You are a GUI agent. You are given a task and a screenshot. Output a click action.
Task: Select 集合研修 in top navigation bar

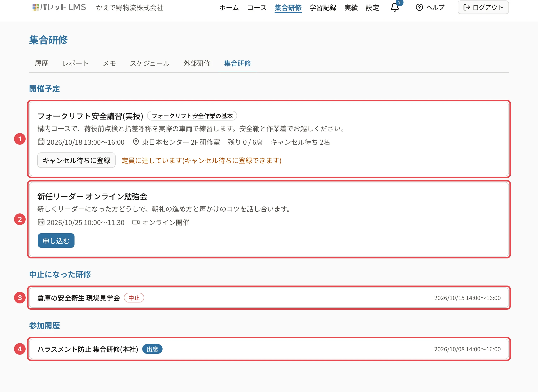tap(288, 8)
